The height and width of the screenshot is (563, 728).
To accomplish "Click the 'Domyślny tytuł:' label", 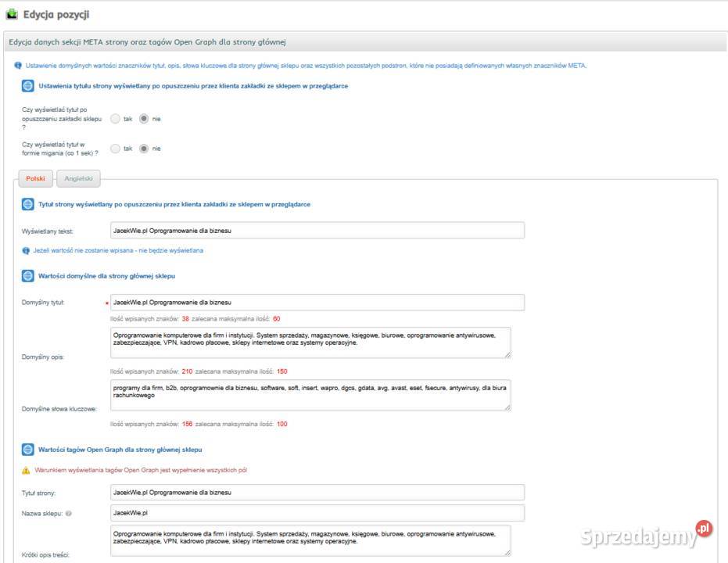I will [x=43, y=303].
